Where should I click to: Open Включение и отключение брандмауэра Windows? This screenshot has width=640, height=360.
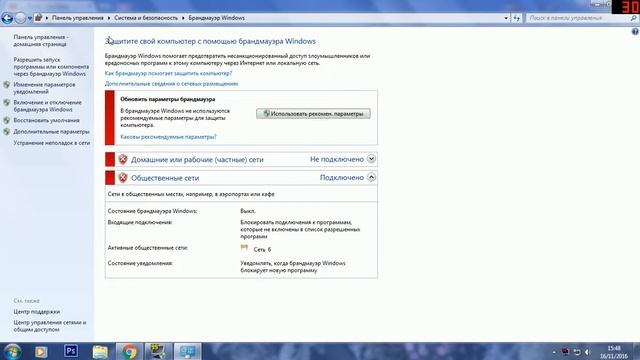[x=47, y=106]
